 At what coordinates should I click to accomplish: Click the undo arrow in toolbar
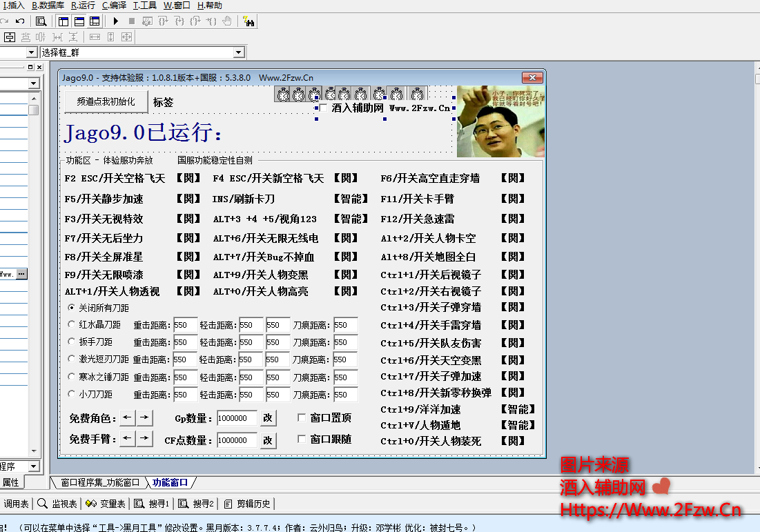[20, 21]
